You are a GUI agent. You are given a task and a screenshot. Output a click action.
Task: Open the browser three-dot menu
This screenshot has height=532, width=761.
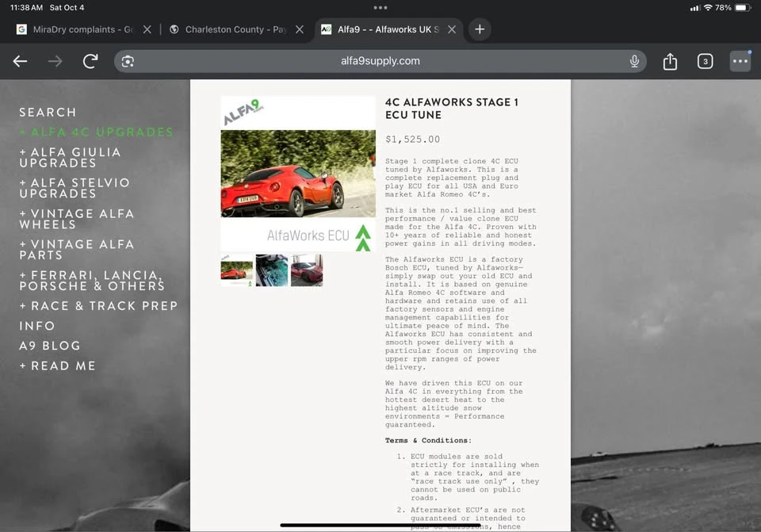(x=740, y=61)
